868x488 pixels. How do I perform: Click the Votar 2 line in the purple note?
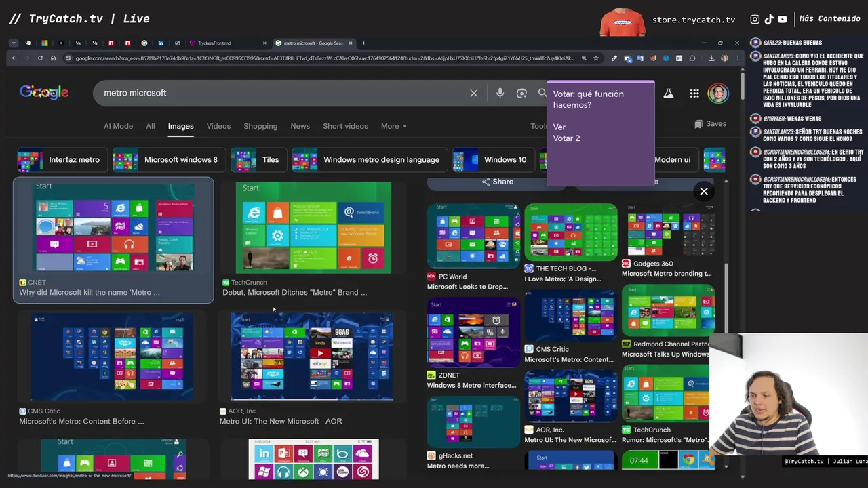[566, 138]
